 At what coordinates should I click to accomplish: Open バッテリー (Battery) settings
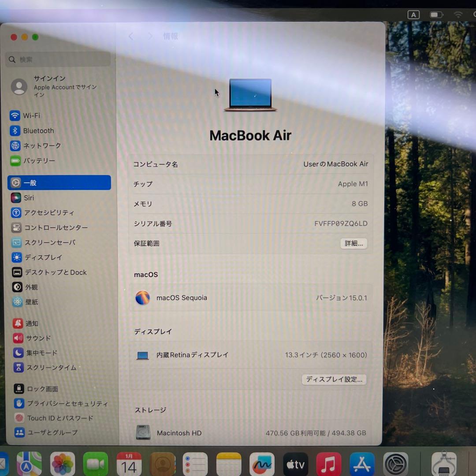(x=40, y=161)
